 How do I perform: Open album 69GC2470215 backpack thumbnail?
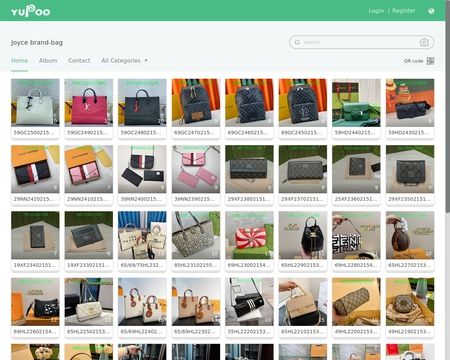pos(196,103)
